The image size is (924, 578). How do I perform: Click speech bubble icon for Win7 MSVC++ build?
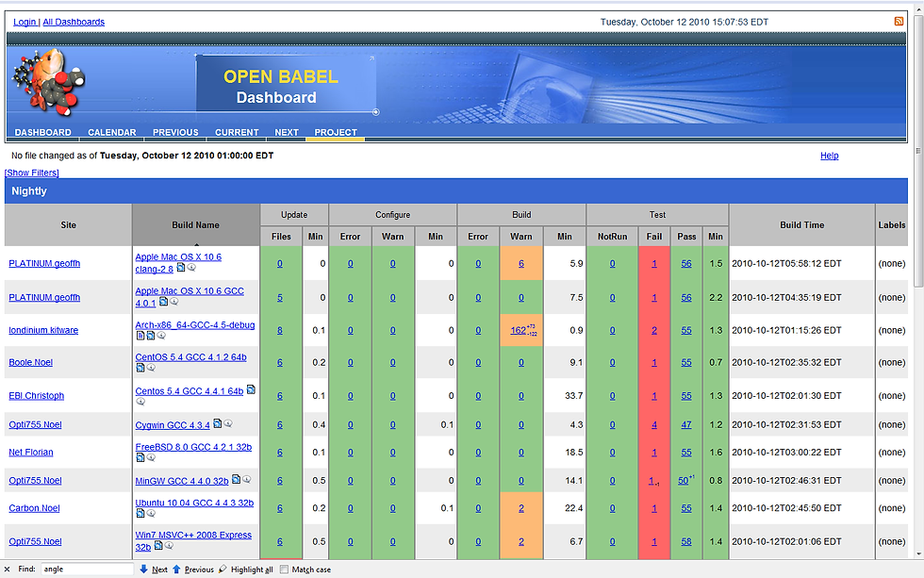(169, 546)
